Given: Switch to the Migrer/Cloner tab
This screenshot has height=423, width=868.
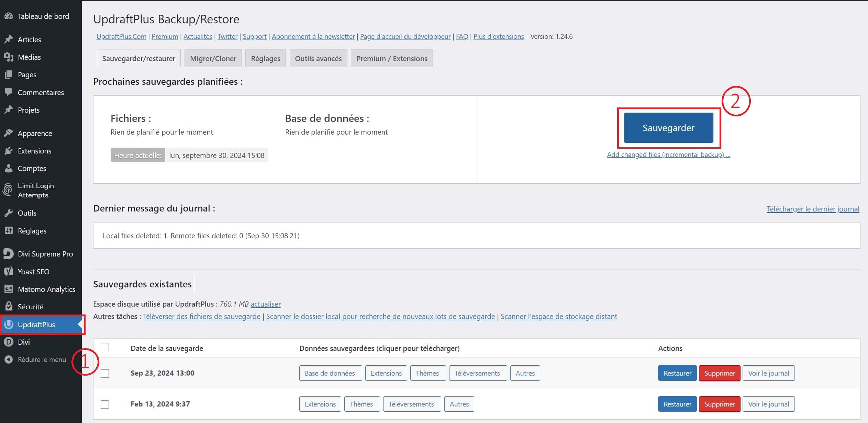Looking at the screenshot, I should tap(213, 58).
